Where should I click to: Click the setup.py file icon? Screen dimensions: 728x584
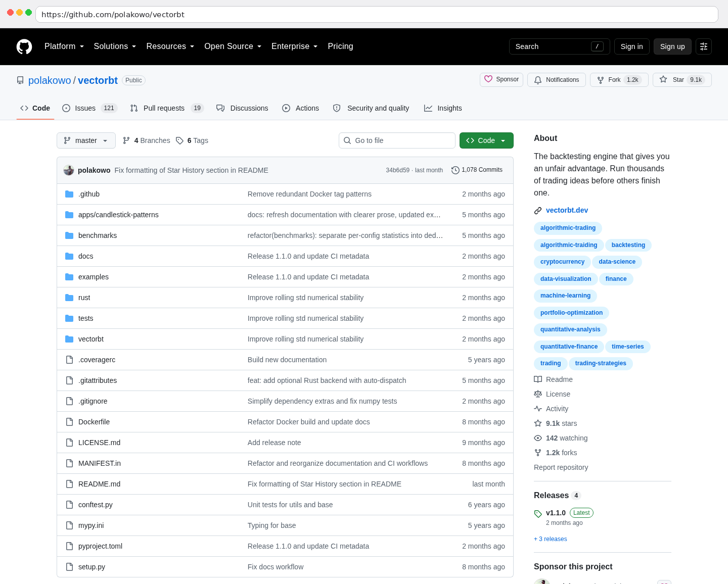coord(69,567)
